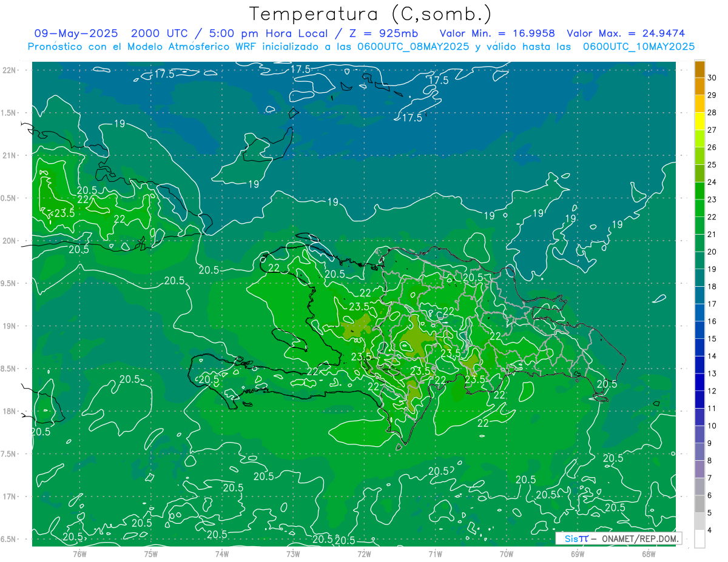Click the green swatch between 22 and 23
Image resolution: width=728 pixels, height=562 pixels.
coord(699,208)
